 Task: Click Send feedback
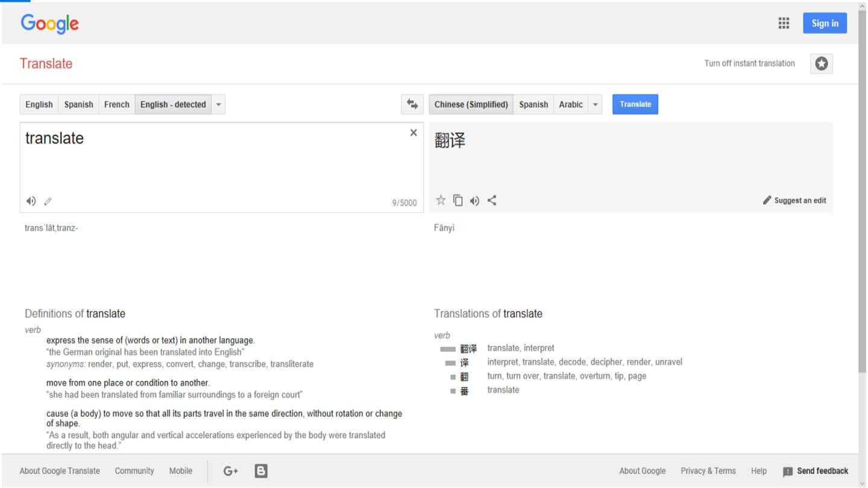[x=816, y=471]
